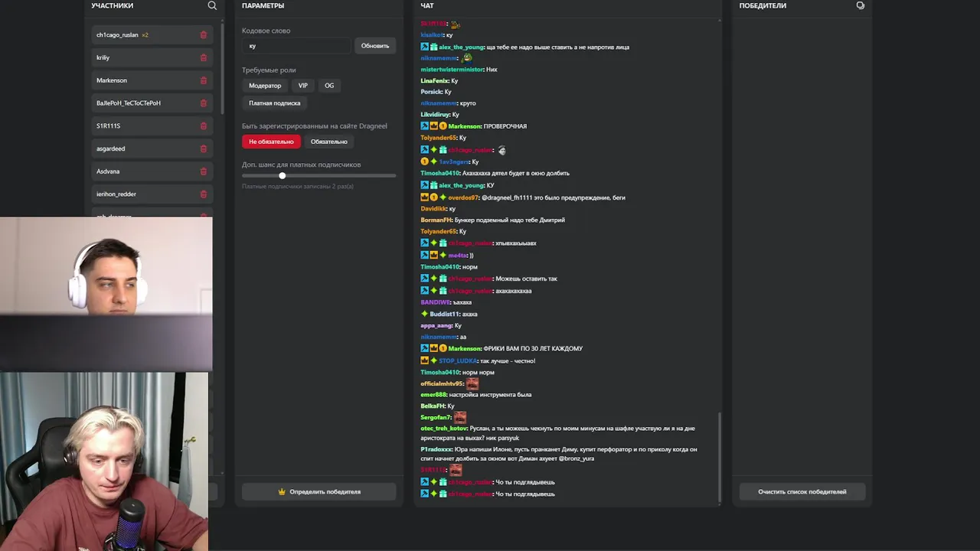Remove kriiiy using trash icon
The height and width of the screenshot is (551, 980).
(203, 57)
